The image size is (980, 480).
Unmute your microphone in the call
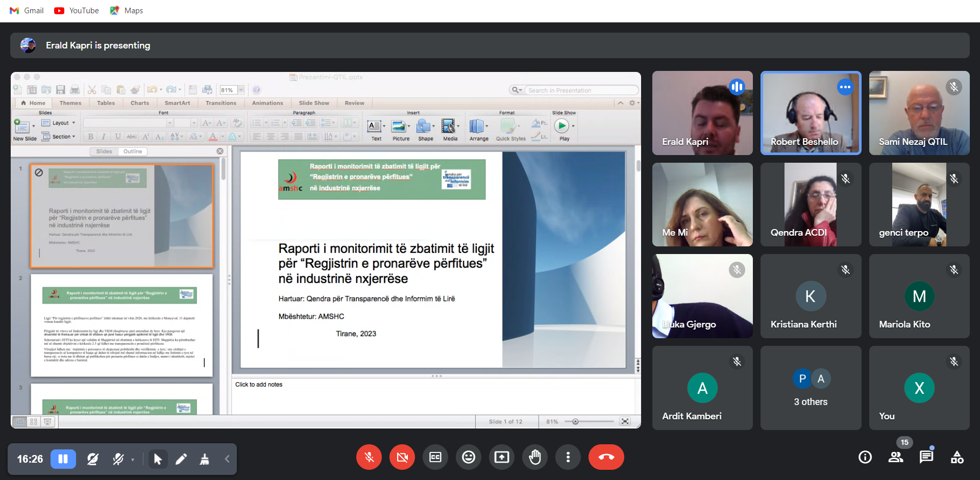(x=369, y=457)
